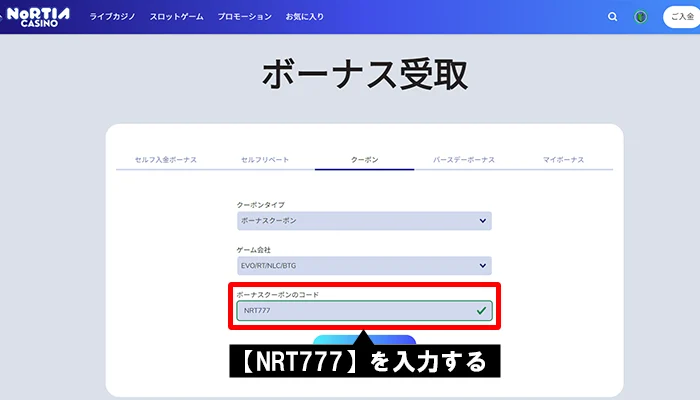Switch to the セルフ入金ボーナス tab
Viewport: 700px width, 400px height.
165,160
